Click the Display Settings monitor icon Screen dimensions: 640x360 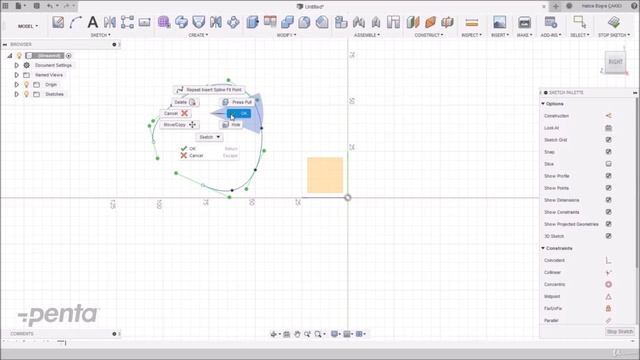pos(334,334)
